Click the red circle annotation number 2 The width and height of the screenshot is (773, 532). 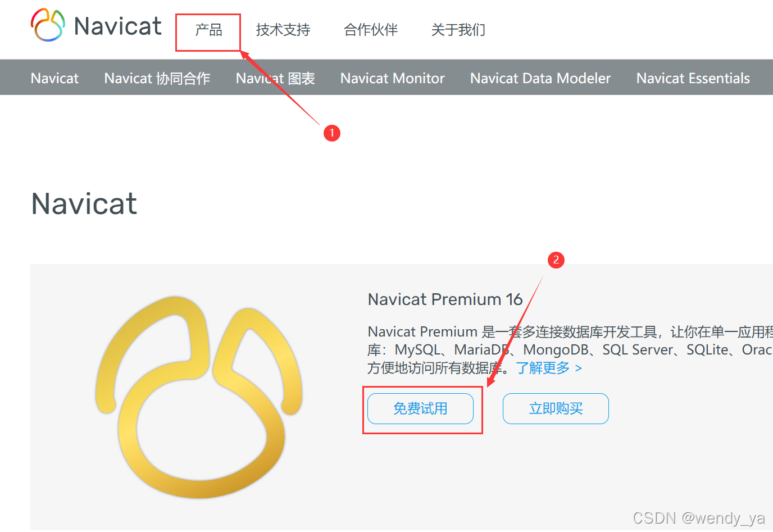tap(556, 260)
